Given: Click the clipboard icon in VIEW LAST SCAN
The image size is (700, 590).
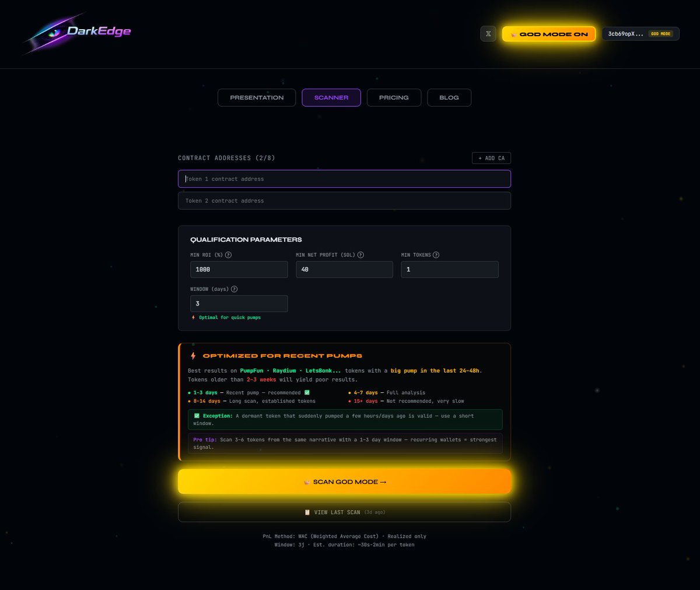Looking at the screenshot, I should click(307, 512).
